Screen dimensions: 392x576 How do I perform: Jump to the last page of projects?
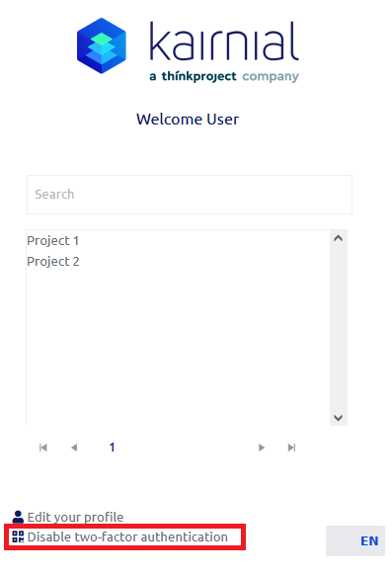click(x=292, y=448)
